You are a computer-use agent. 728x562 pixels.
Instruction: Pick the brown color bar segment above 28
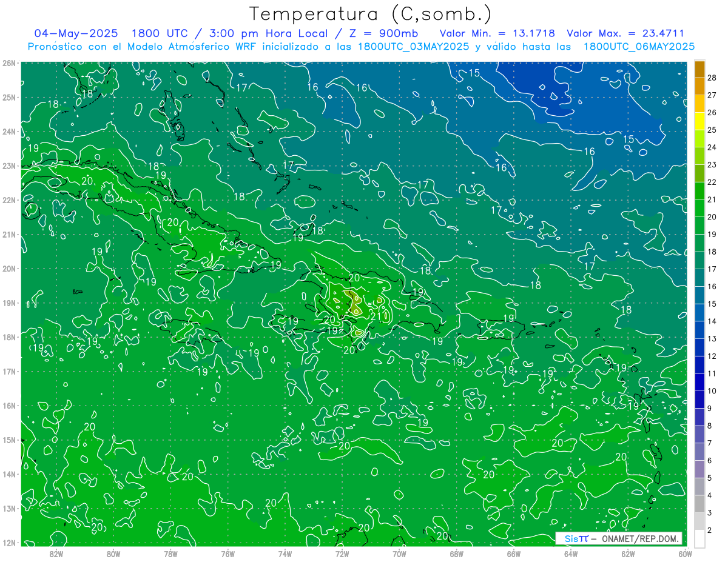click(699, 69)
